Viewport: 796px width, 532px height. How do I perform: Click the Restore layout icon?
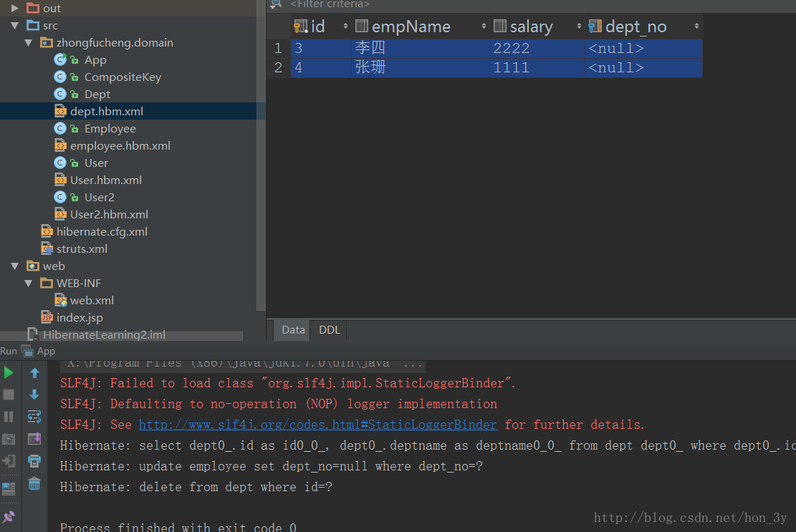coord(9,489)
